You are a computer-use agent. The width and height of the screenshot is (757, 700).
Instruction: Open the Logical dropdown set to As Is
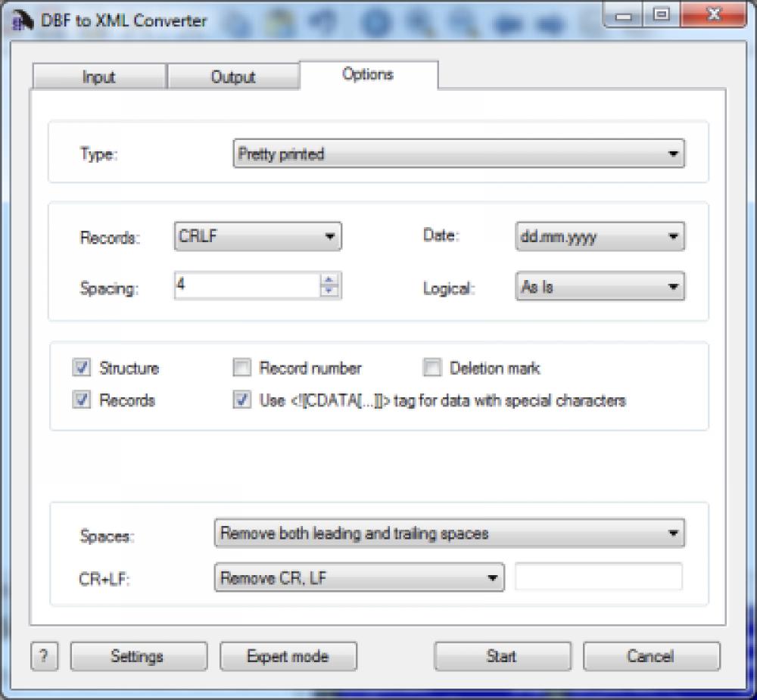[672, 286]
